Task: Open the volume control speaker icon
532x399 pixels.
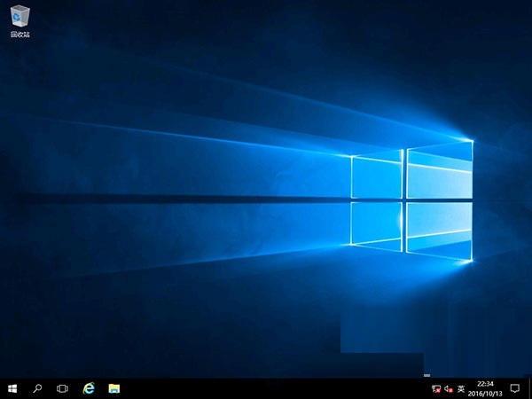Action: coord(448,388)
